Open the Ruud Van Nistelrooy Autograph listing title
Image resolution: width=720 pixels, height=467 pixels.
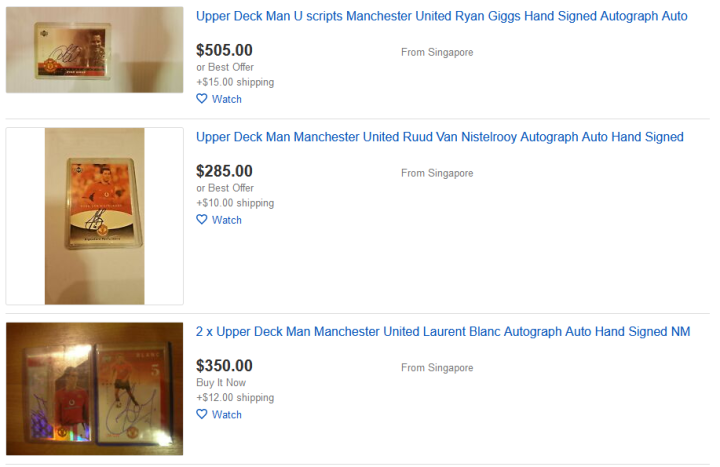pyautogui.click(x=440, y=137)
